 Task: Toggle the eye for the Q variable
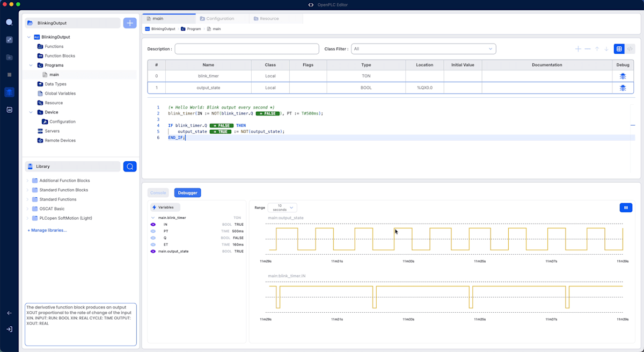click(x=153, y=238)
